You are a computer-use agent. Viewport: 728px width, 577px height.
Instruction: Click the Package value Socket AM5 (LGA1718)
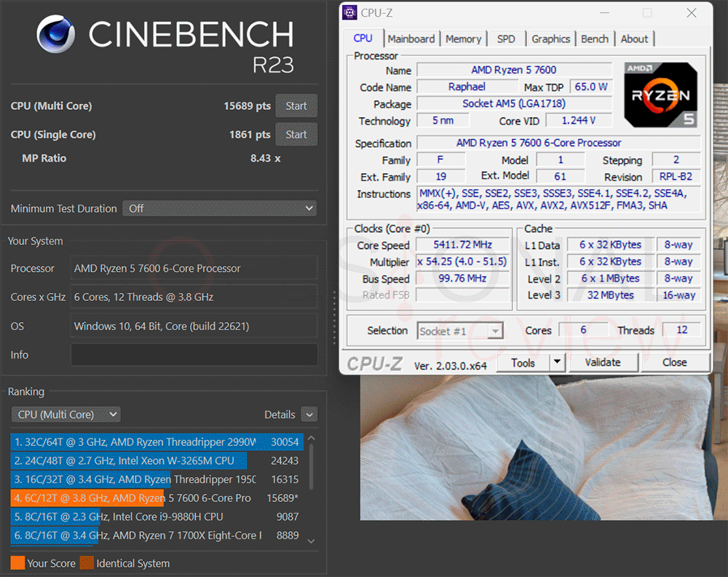point(514,103)
